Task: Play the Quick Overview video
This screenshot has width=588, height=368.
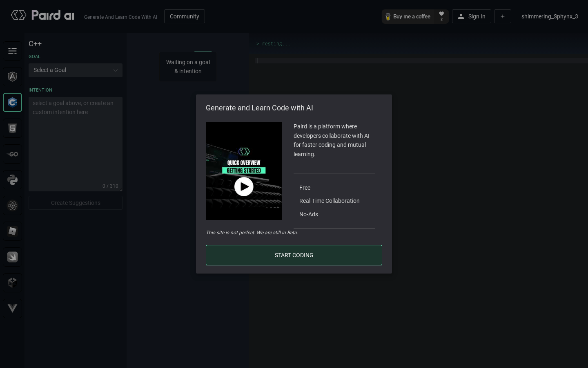Action: (244, 186)
